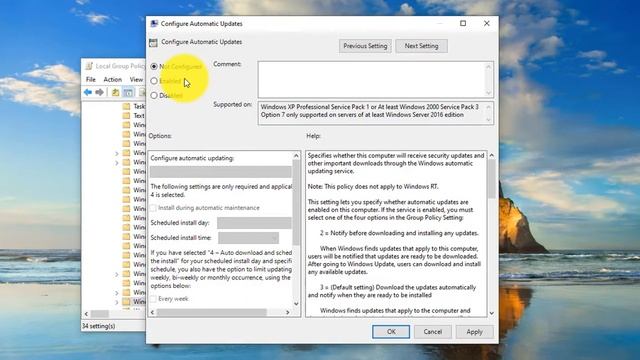The height and width of the screenshot is (360, 640).
Task: Click the Configure Automatic Updates title bar icon
Action: click(x=154, y=24)
